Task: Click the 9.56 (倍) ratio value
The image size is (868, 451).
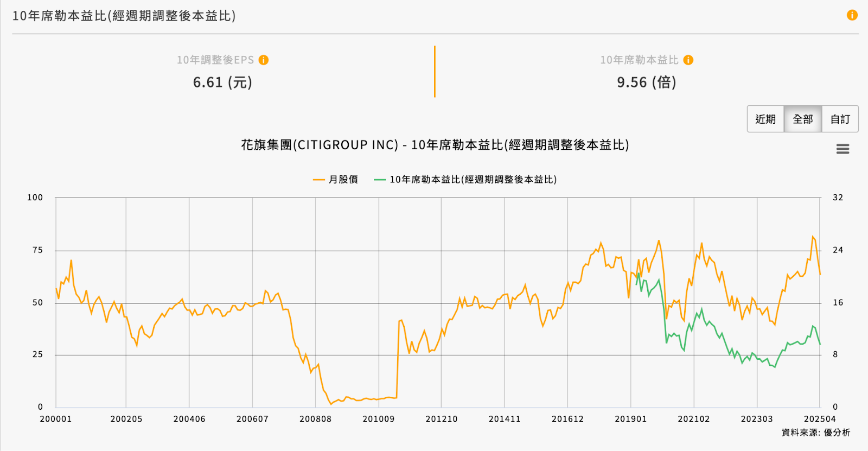Action: tap(647, 82)
